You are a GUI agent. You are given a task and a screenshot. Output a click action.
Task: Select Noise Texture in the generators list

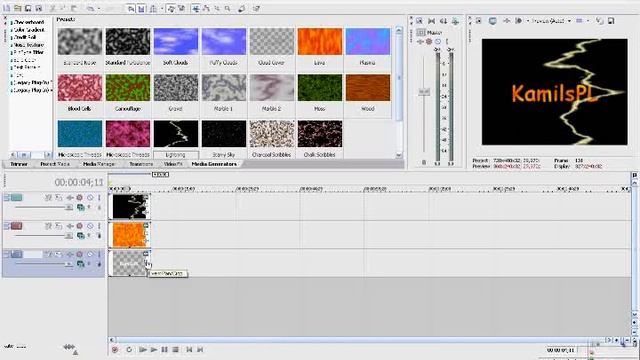coord(29,45)
